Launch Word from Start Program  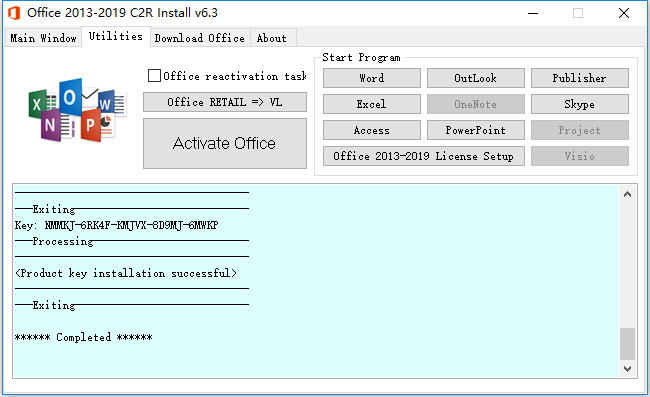tap(372, 78)
